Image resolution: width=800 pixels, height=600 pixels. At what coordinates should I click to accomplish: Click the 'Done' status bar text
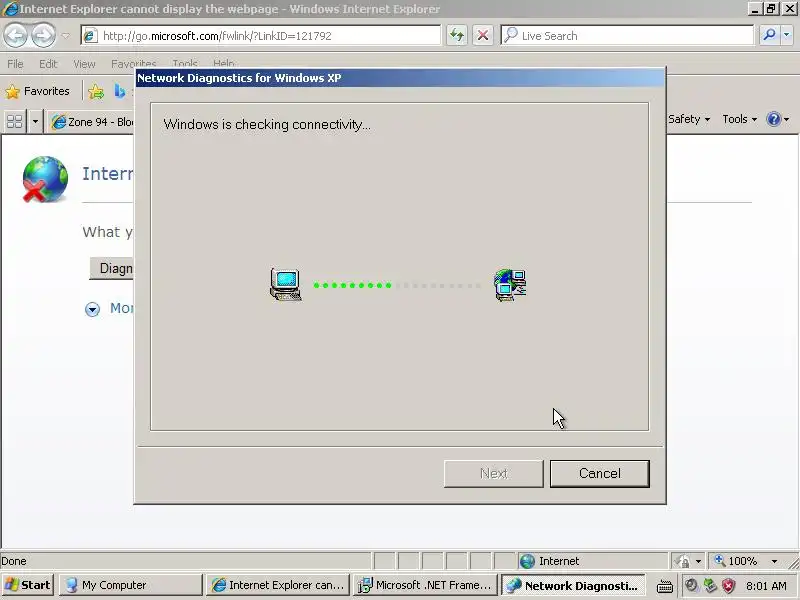click(x=14, y=561)
